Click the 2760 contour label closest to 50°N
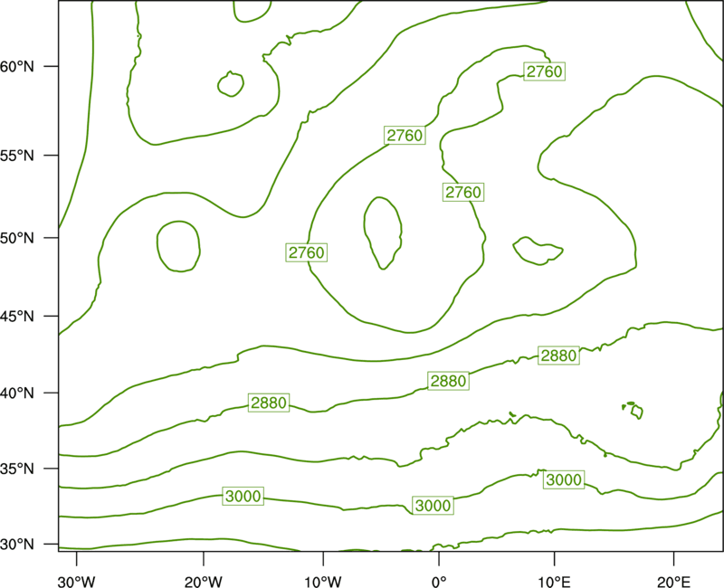 (x=307, y=252)
